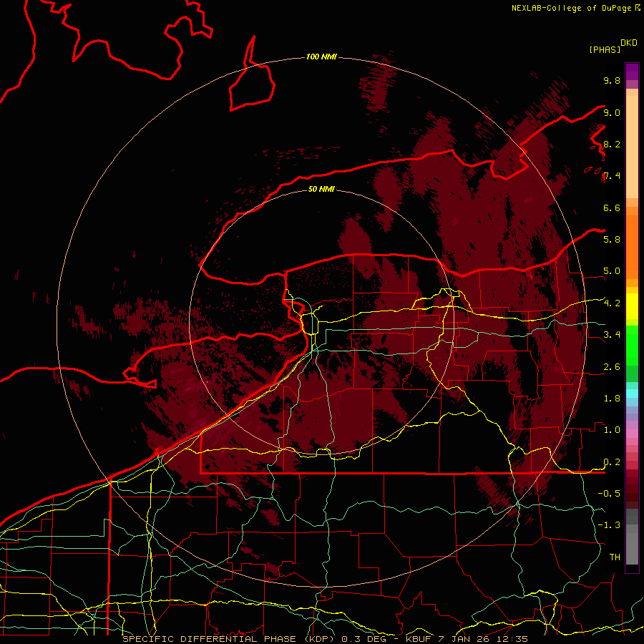Pick the pink segment of color scale
The image size is (644, 644).
pyautogui.click(x=632, y=434)
